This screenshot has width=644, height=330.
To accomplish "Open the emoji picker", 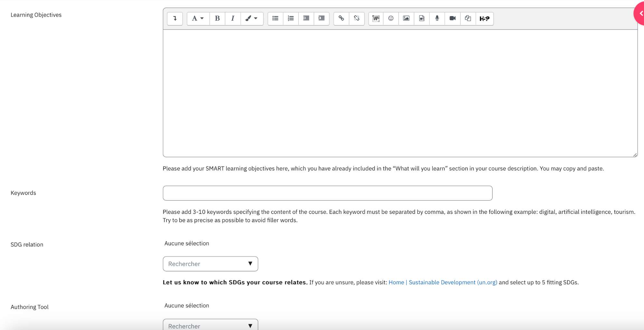I will tap(391, 18).
